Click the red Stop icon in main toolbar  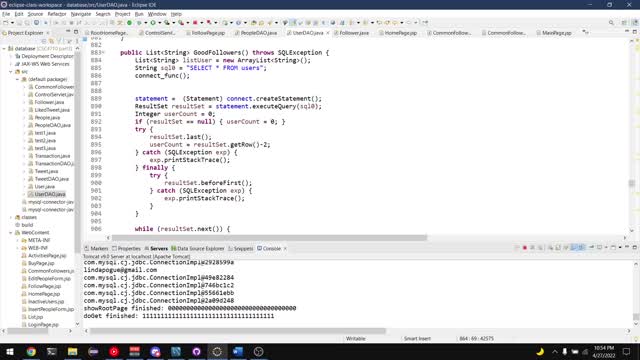[195, 23]
